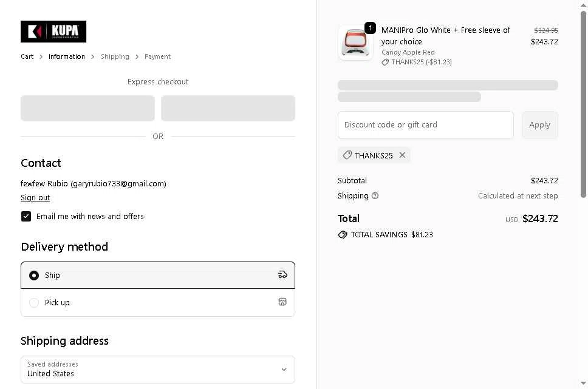Click the pickup store icon
The width and height of the screenshot is (588, 389).
click(282, 302)
